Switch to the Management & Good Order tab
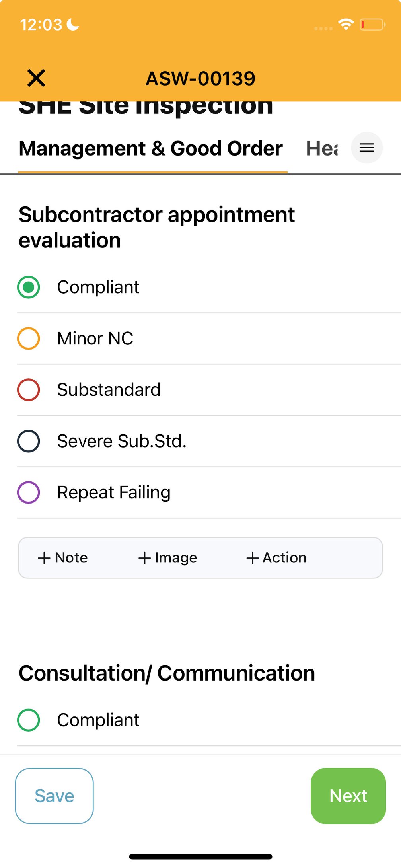The image size is (401, 868). [151, 148]
